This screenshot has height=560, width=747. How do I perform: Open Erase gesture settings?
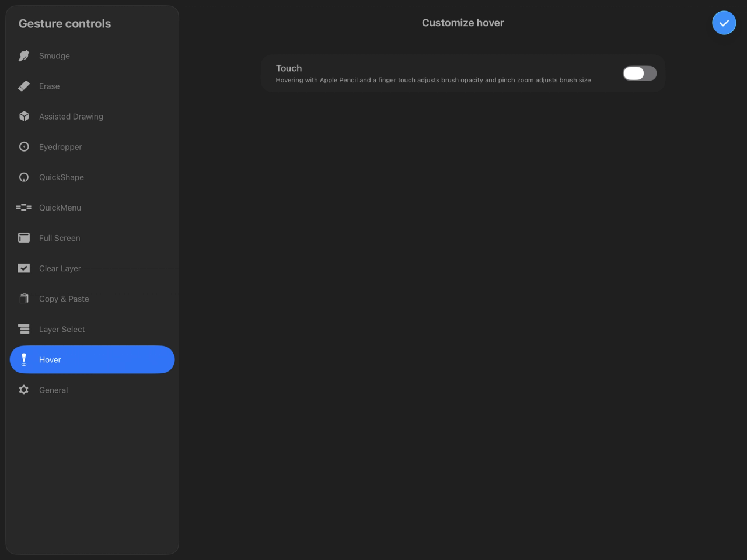pyautogui.click(x=92, y=86)
